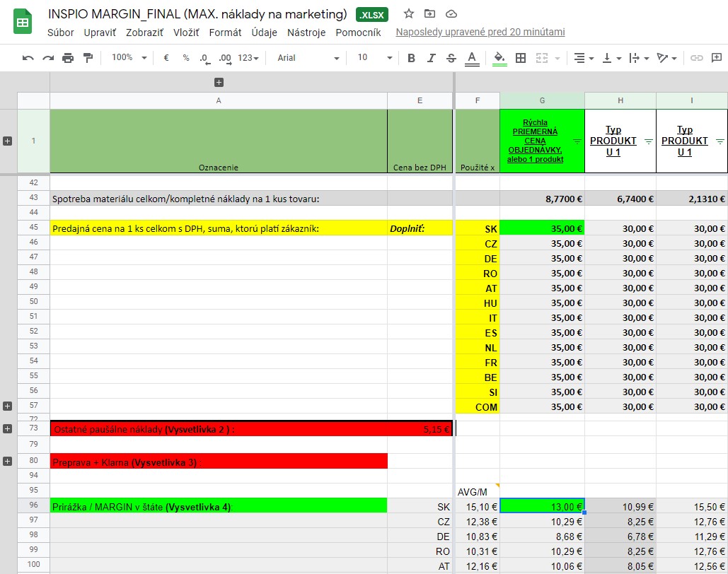Check the cloud save status icon

click(451, 14)
